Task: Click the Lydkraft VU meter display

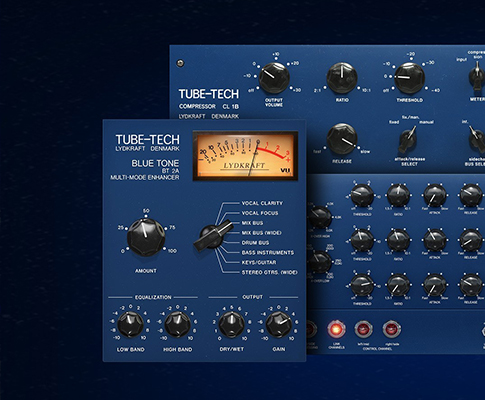Action: pos(245,156)
